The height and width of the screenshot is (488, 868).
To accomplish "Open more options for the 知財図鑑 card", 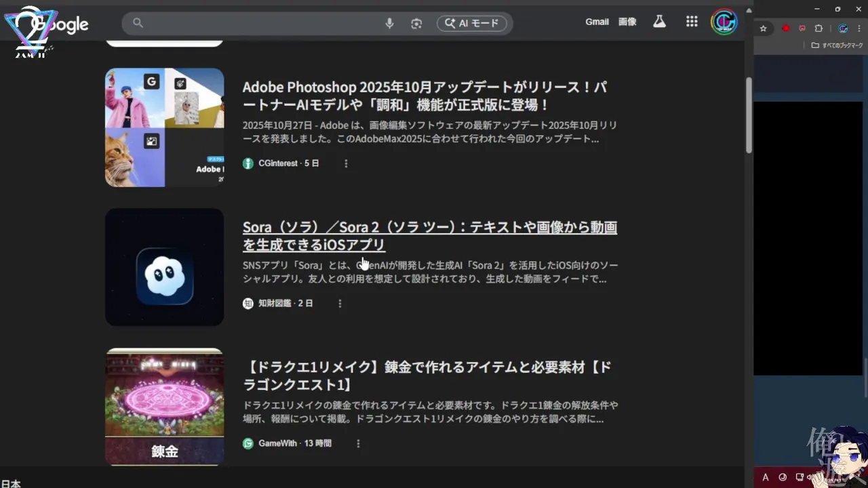I will (340, 303).
